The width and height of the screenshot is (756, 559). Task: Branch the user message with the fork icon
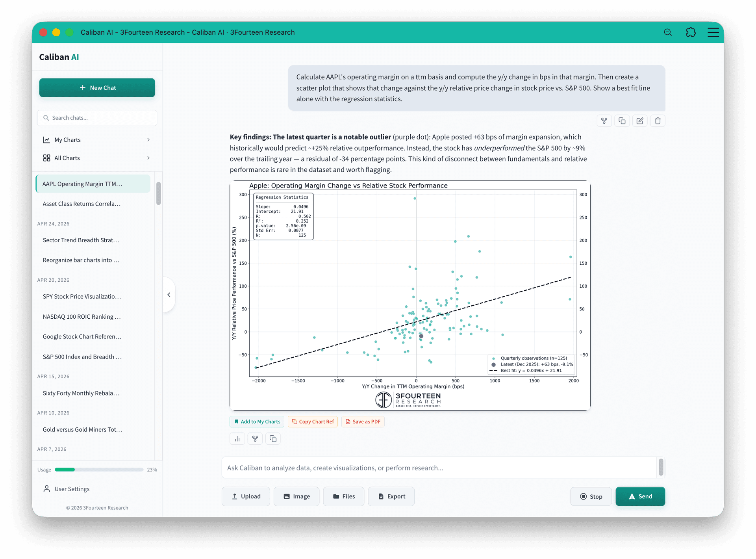[604, 121]
